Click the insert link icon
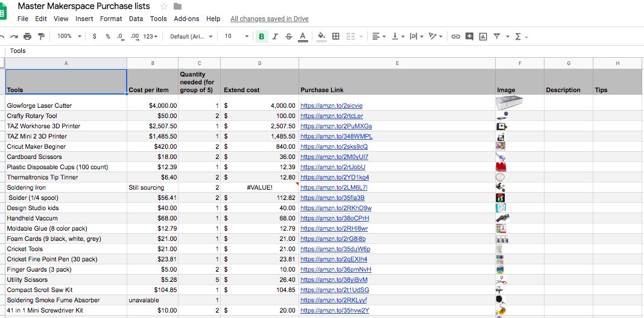644x318 pixels. coord(455,37)
